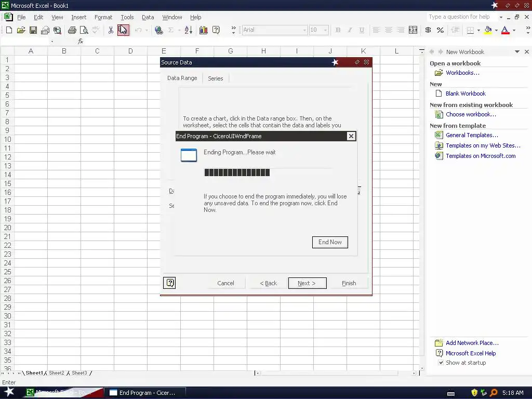Select column B header
Screen dimensions: 532x399
click(64, 51)
